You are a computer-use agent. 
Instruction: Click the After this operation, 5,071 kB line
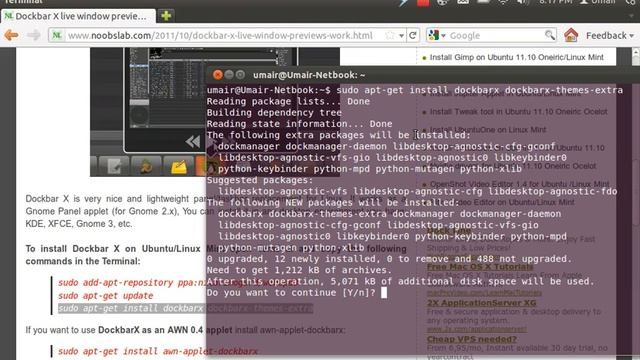pyautogui.click(x=400, y=281)
